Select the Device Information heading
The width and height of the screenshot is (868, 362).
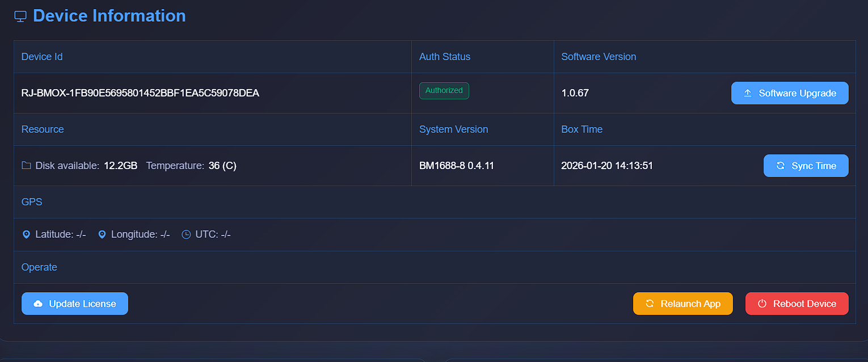click(x=109, y=16)
